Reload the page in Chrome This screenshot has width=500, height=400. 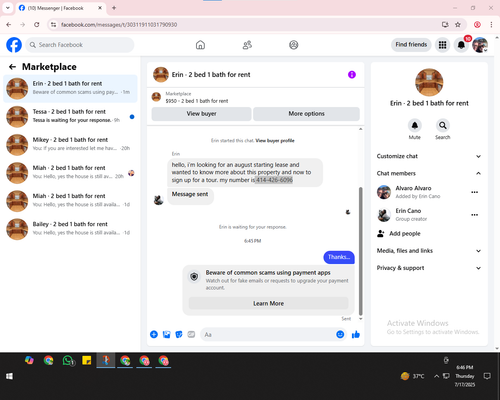pyautogui.click(x=37, y=25)
